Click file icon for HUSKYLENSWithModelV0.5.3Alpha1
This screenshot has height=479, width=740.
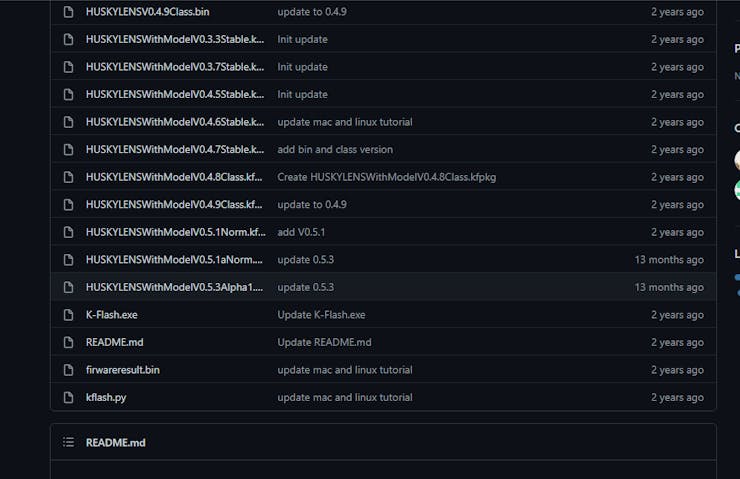(x=69, y=287)
